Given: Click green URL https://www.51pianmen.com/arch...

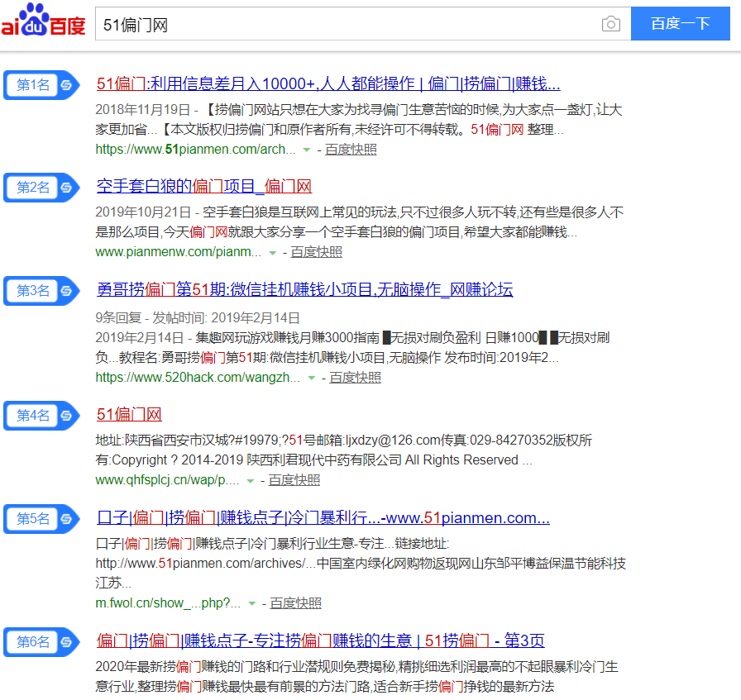Looking at the screenshot, I should click(195, 150).
